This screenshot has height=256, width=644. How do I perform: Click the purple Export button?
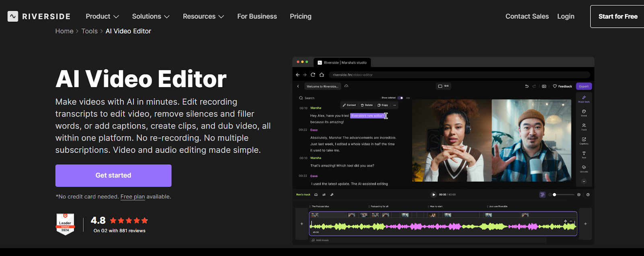coord(584,86)
